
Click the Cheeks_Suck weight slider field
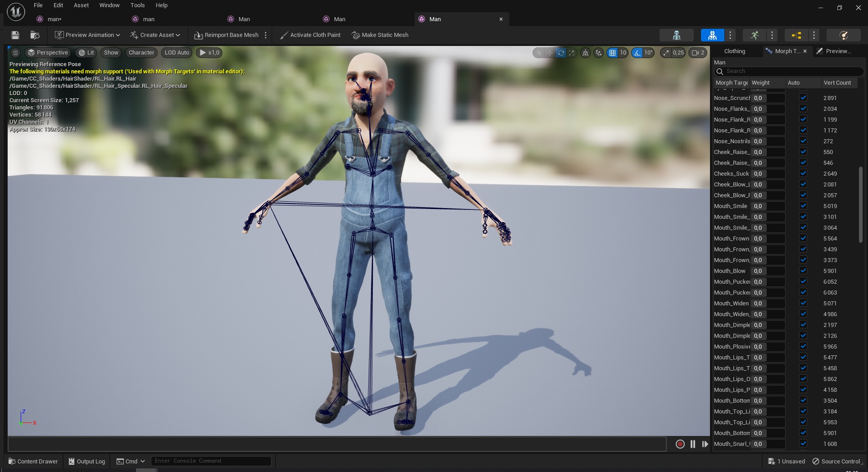(x=768, y=174)
